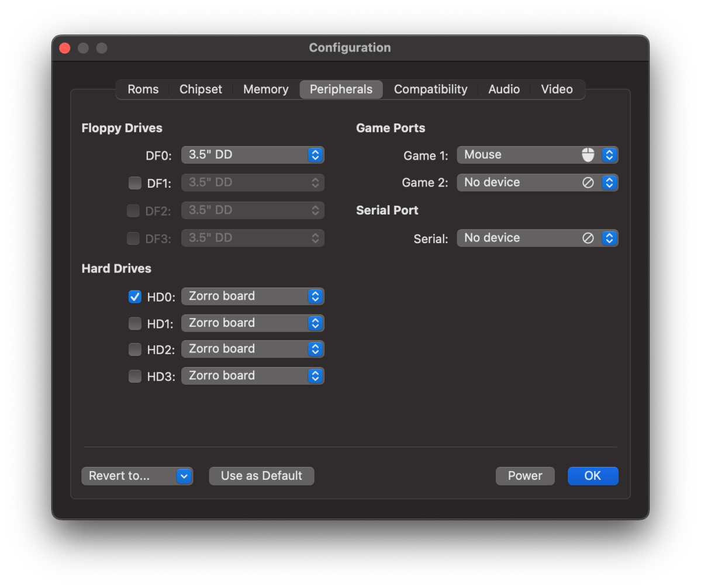Select the Memory tab
Image resolution: width=701 pixels, height=588 pixels.
click(x=265, y=89)
